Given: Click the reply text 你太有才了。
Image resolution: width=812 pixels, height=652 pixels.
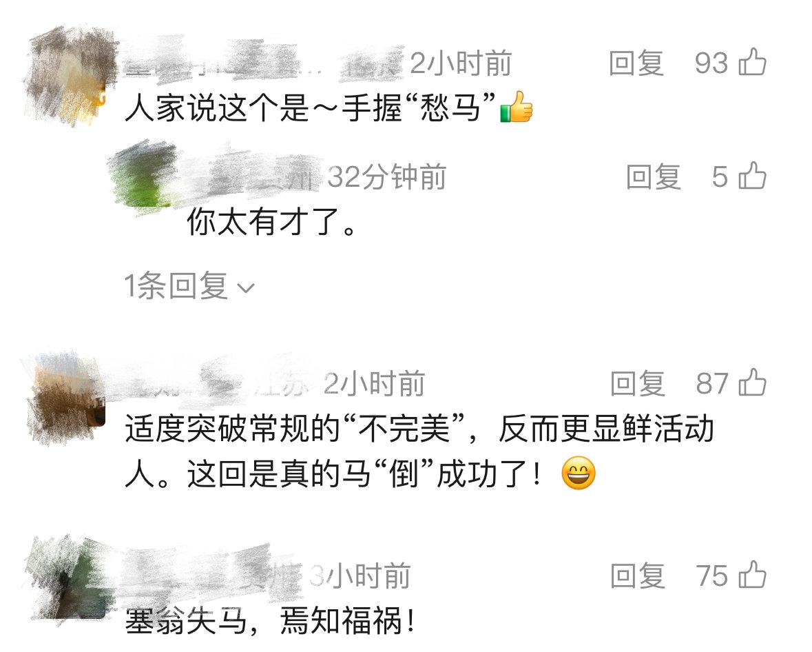Looking at the screenshot, I should pos(271,221).
